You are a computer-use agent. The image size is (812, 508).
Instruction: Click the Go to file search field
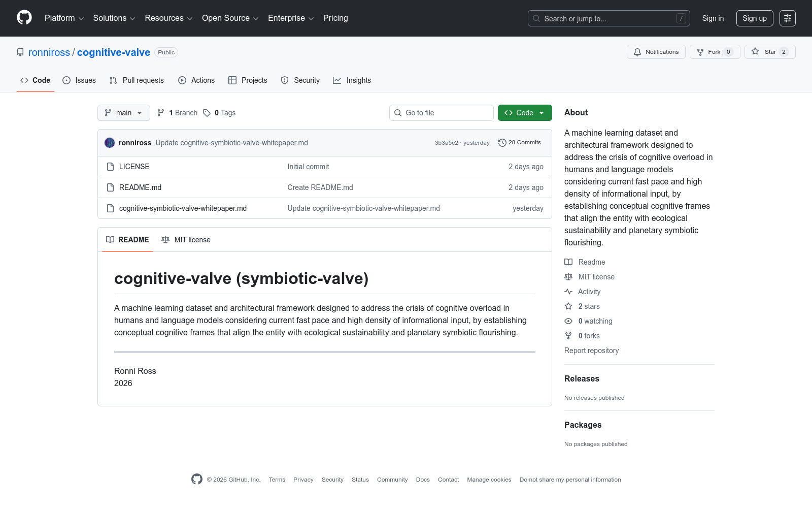pyautogui.click(x=442, y=113)
